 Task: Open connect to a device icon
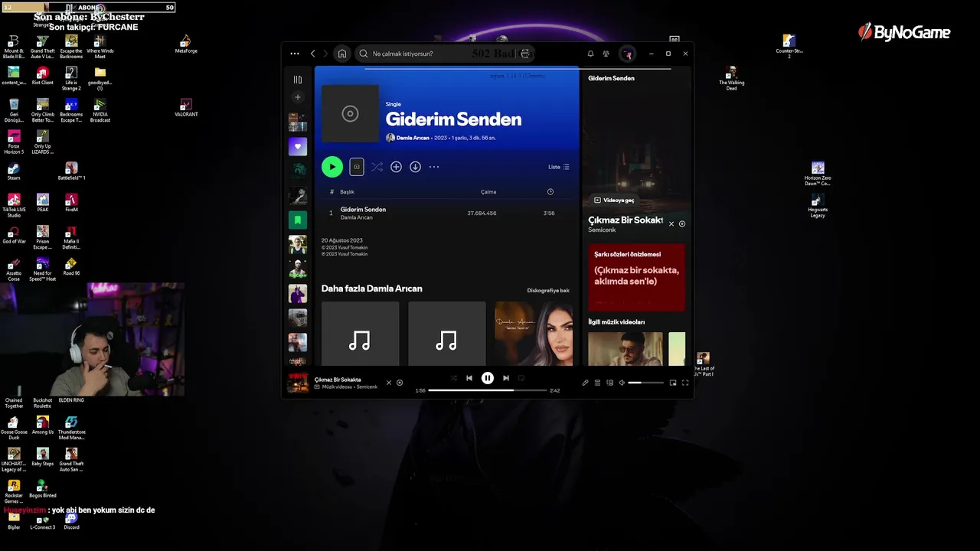[x=610, y=383]
